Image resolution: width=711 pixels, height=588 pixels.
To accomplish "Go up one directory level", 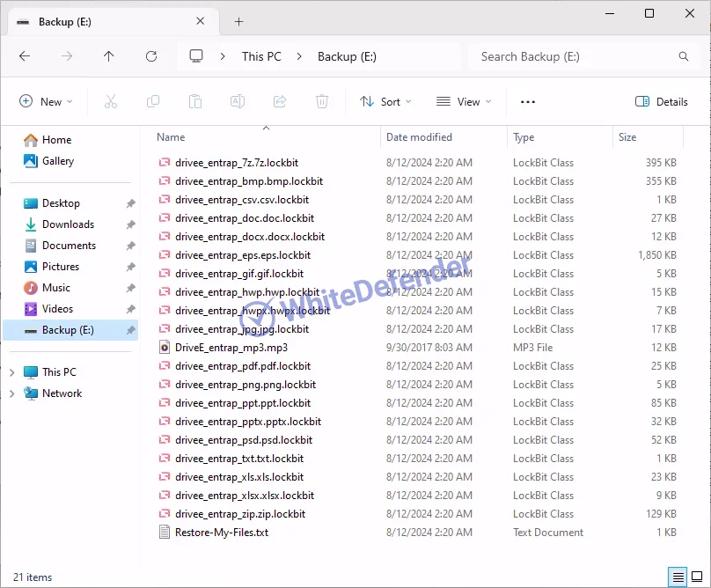I will click(109, 56).
